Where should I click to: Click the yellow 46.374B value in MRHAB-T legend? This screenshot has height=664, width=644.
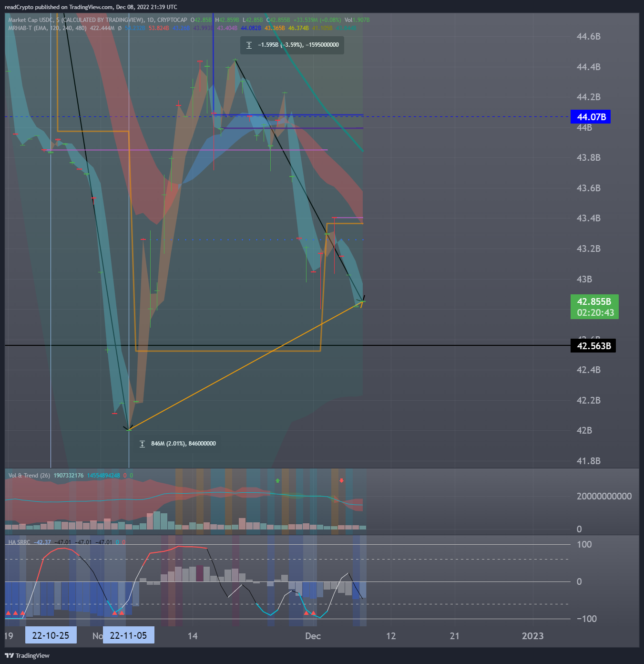(298, 28)
